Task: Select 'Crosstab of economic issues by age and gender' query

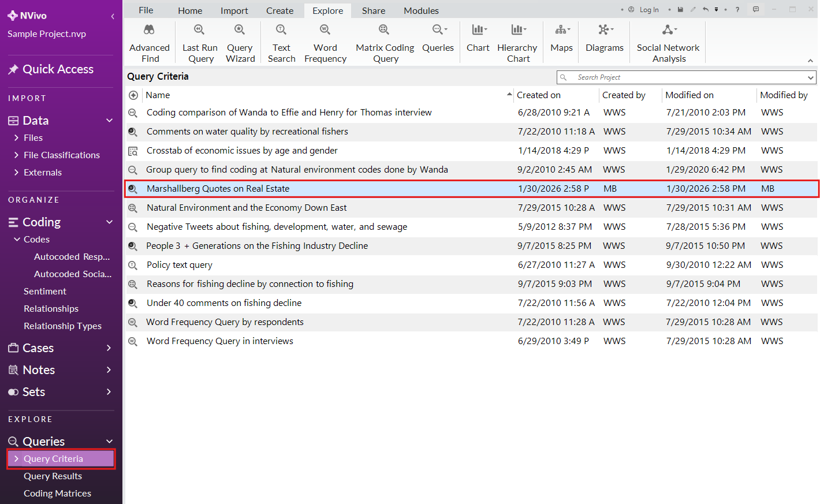Action: click(471, 151)
